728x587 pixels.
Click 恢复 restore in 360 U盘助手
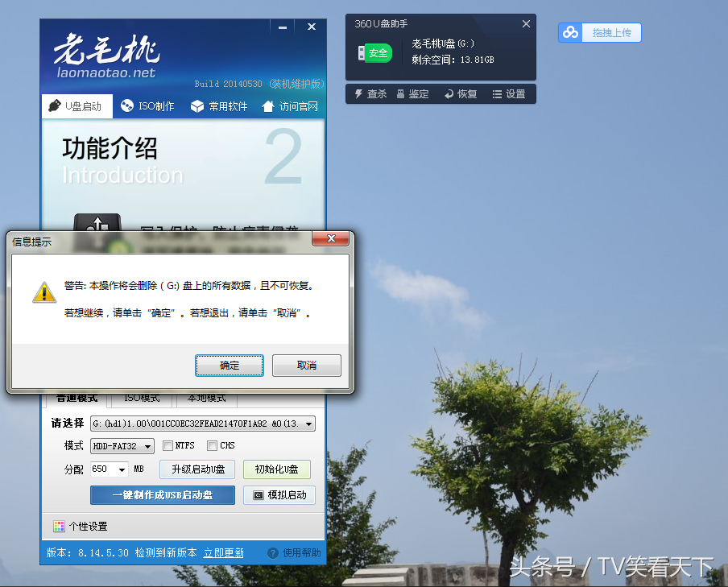coord(461,94)
